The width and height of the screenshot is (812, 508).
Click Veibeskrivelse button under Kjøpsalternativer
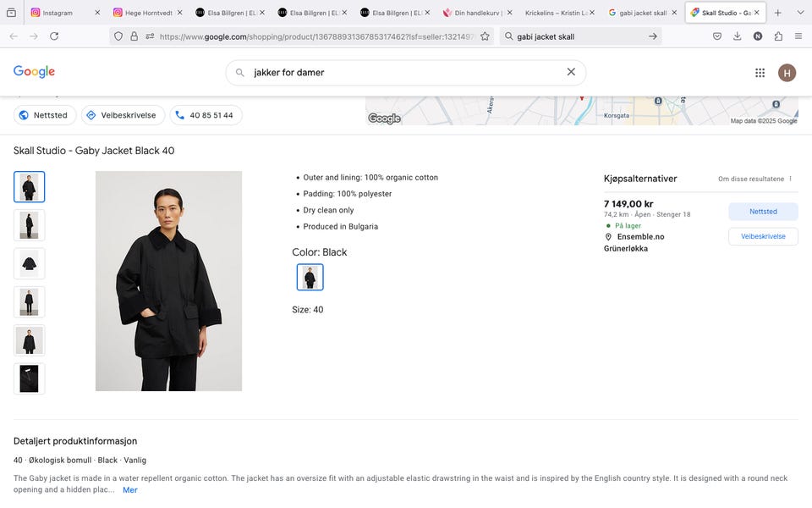(x=763, y=236)
